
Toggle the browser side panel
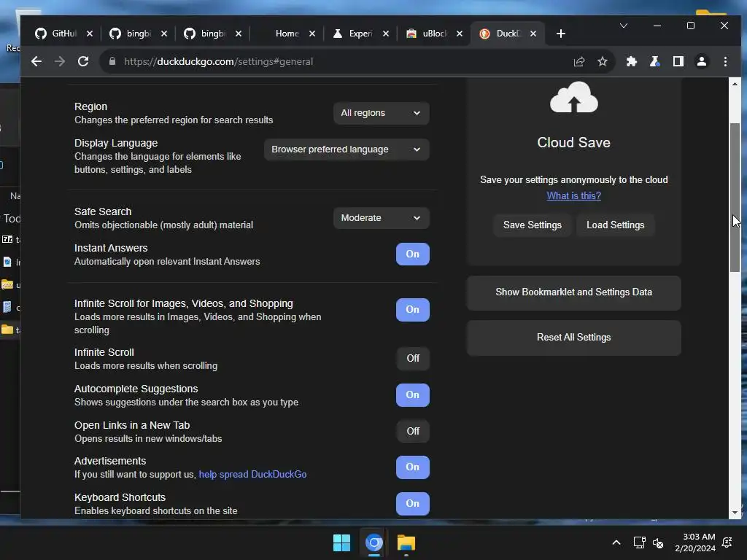pyautogui.click(x=678, y=61)
